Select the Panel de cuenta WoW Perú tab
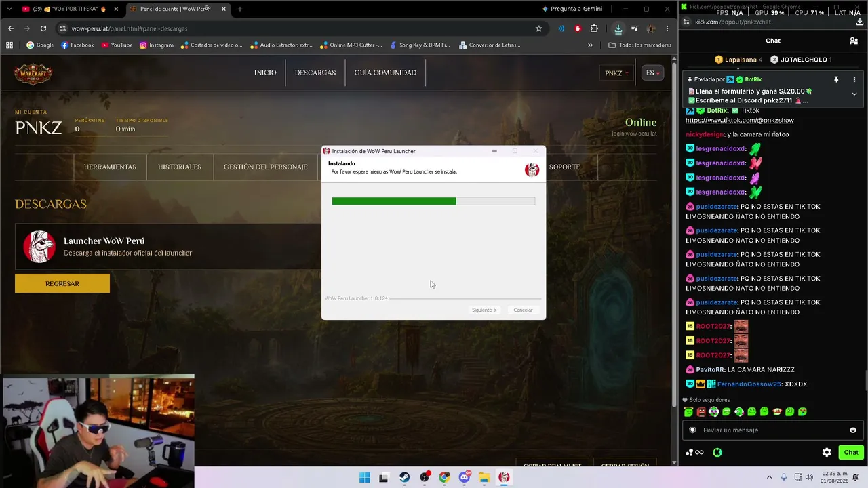This screenshot has height=488, width=868. [x=178, y=9]
